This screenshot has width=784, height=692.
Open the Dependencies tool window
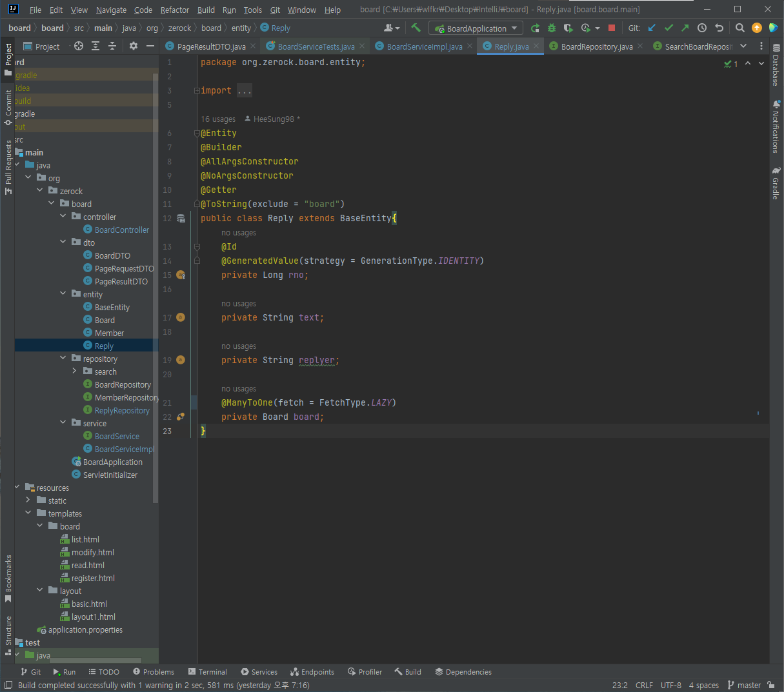[463, 671]
